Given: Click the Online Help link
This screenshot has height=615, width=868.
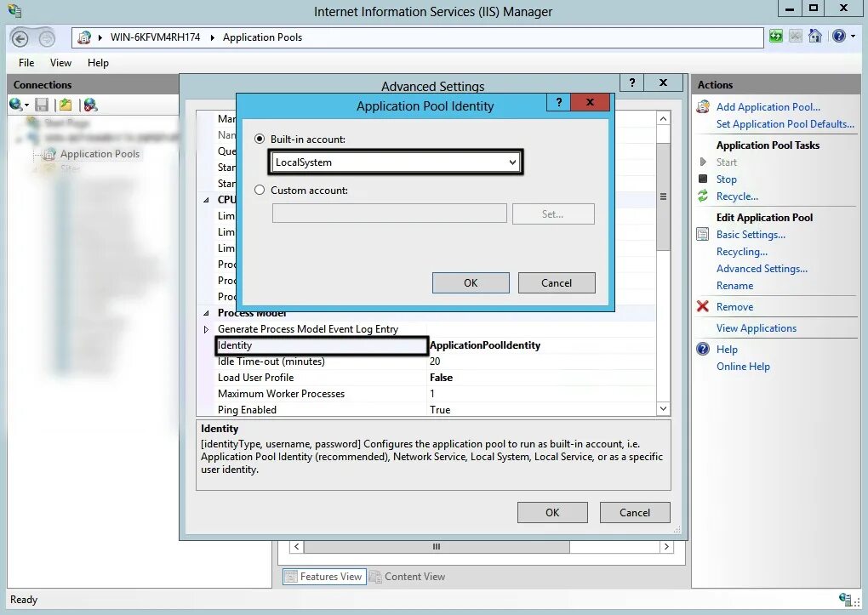Looking at the screenshot, I should [x=743, y=367].
